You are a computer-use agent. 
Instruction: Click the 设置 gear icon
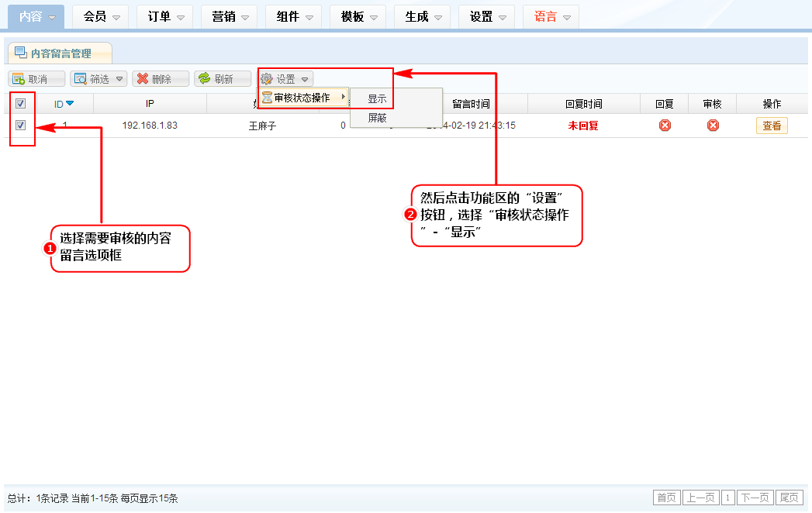pyautogui.click(x=267, y=79)
